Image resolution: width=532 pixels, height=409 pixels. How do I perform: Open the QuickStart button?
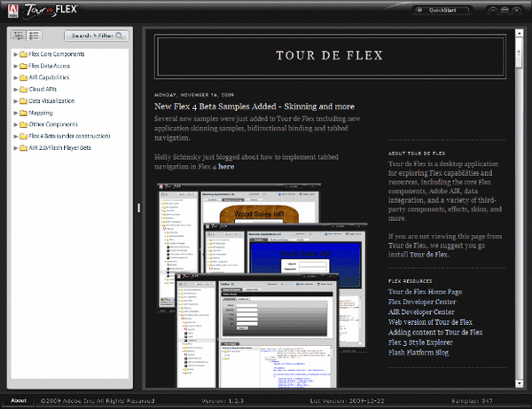tap(442, 10)
